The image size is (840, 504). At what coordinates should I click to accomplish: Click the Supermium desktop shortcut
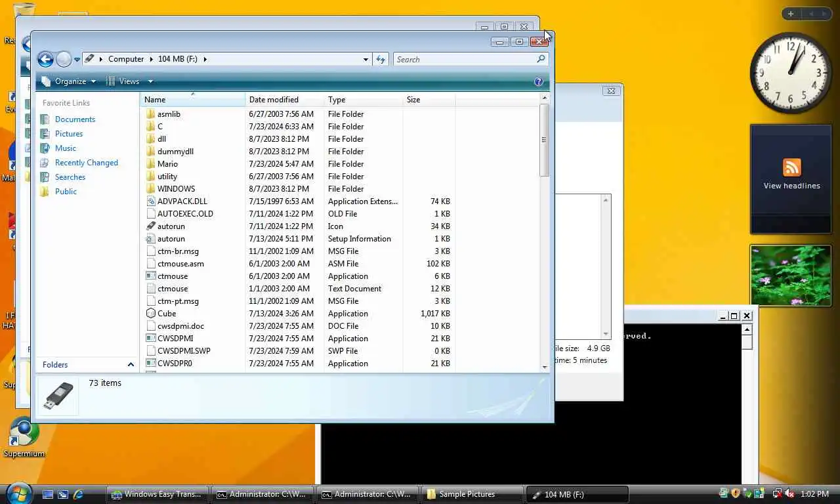[24, 438]
